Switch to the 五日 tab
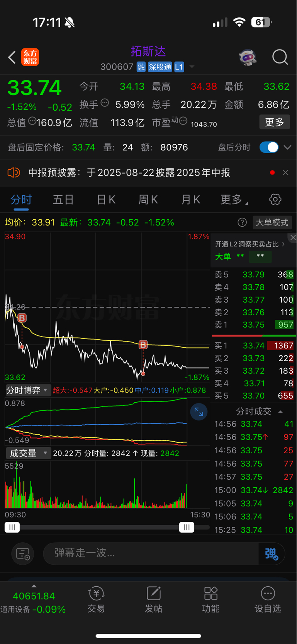The image size is (297, 644). pos(63,200)
